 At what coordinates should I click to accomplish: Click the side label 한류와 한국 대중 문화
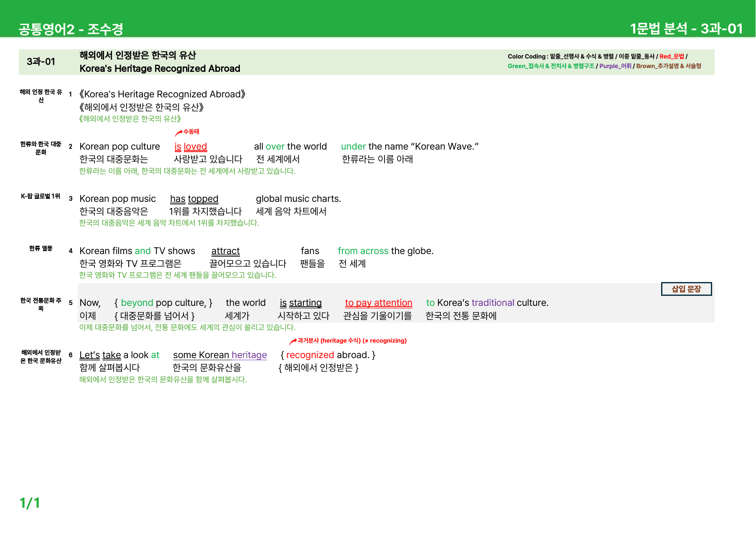pyautogui.click(x=41, y=148)
